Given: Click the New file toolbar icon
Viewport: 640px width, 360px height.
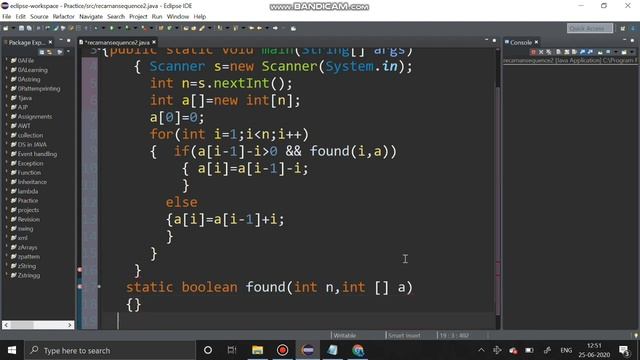Looking at the screenshot, I should (x=6, y=28).
